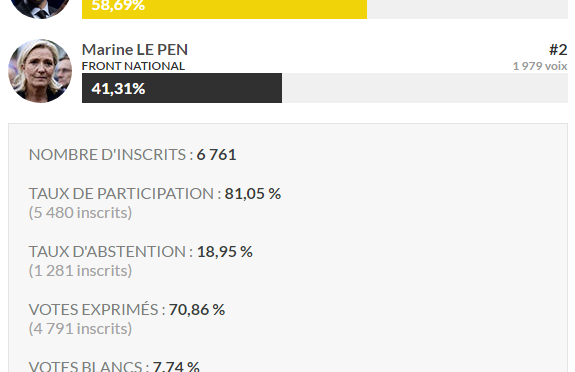The width and height of the screenshot is (575, 372).
Task: Click the (1 281 inscrits) subtext
Action: (x=80, y=271)
